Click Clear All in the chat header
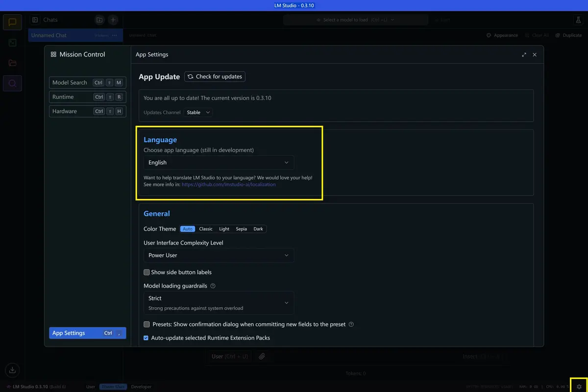 tap(537, 35)
